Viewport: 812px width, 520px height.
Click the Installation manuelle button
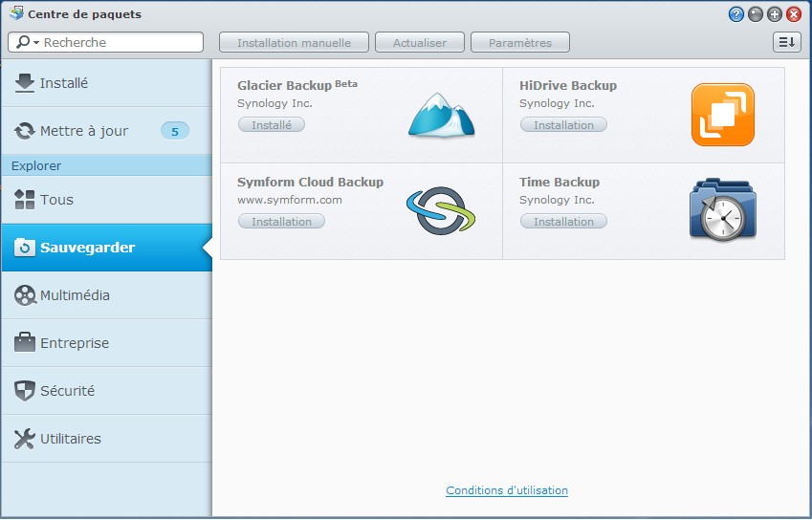(x=294, y=43)
